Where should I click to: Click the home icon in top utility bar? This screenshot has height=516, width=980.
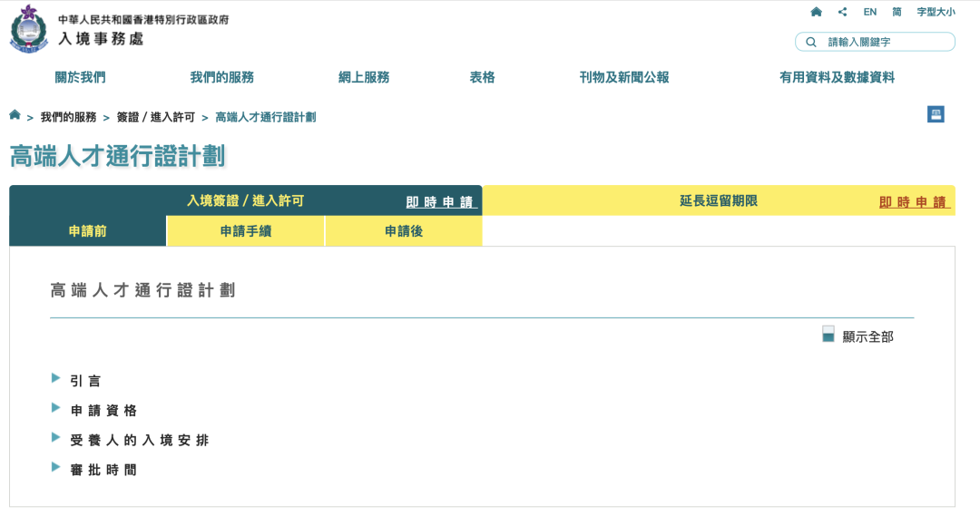pyautogui.click(x=816, y=12)
